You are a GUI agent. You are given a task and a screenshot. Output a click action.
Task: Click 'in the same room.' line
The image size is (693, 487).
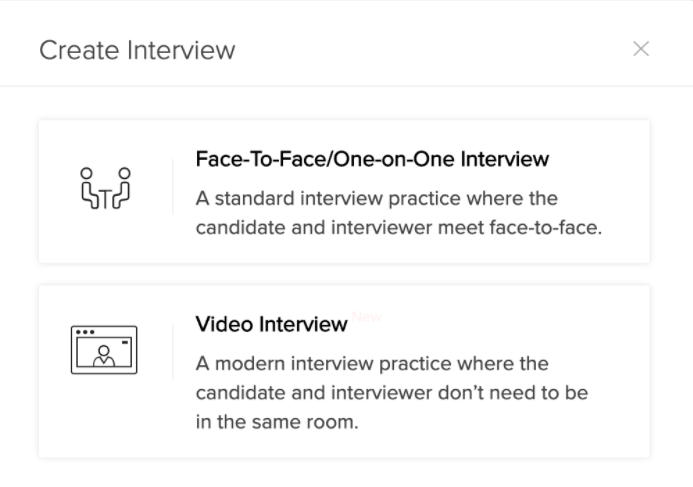pyautogui.click(x=277, y=422)
